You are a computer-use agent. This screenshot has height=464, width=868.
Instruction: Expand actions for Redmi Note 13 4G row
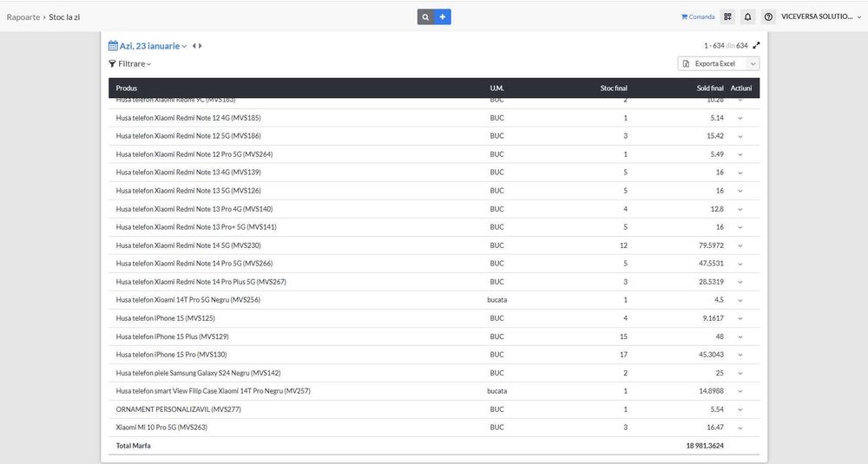pyautogui.click(x=740, y=173)
